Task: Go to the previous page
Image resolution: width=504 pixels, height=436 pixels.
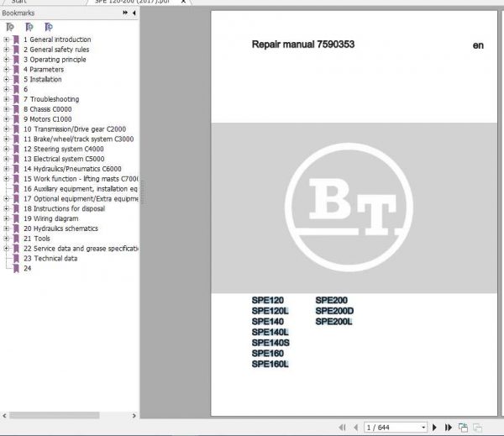Action: tap(356, 428)
